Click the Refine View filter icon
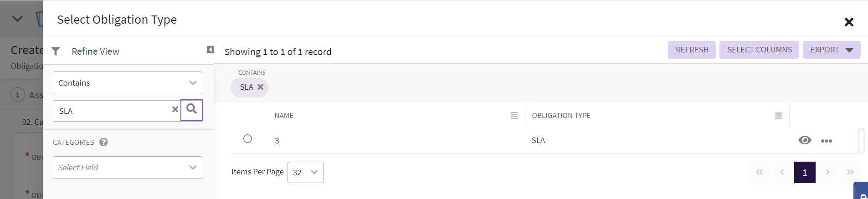Image resolution: width=868 pixels, height=199 pixels. pos(56,51)
